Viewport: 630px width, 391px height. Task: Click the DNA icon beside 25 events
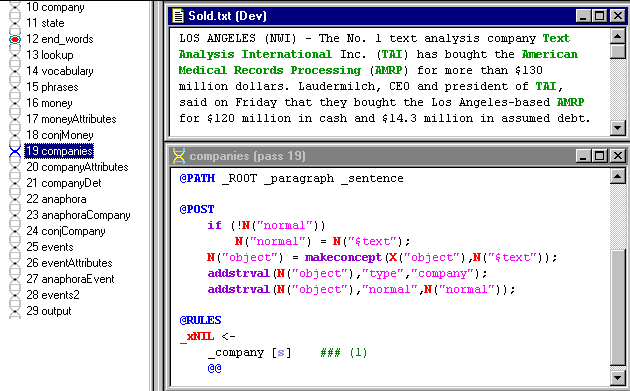(15, 247)
